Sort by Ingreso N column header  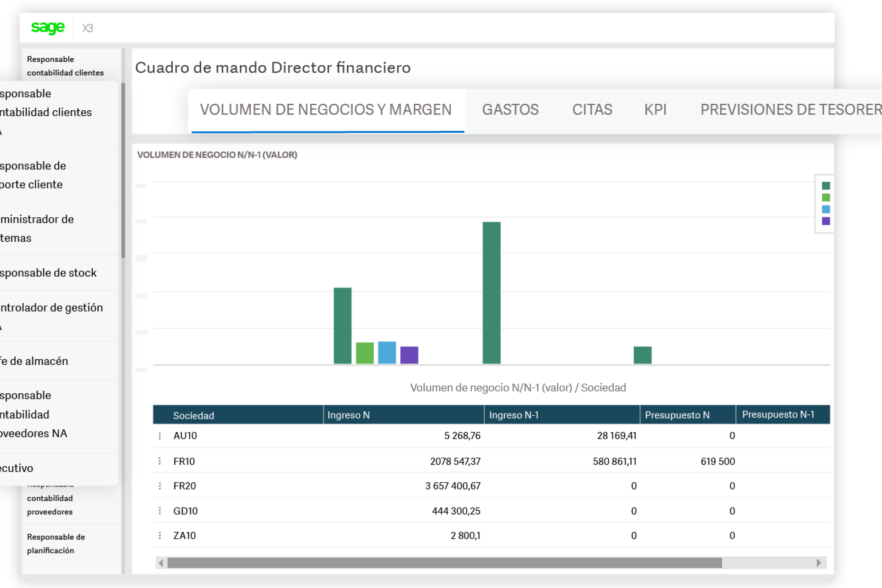[404, 415]
